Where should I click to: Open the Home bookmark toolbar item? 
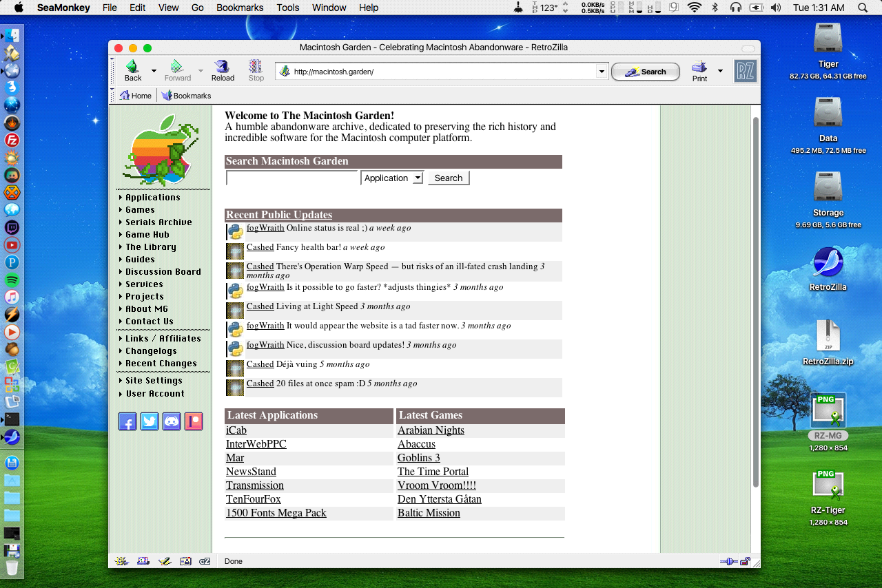(135, 96)
